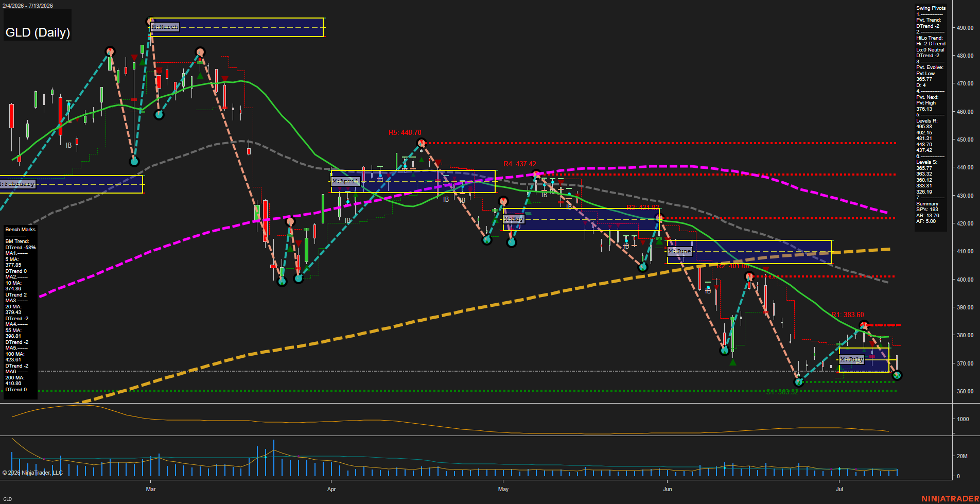Click the BM Trend: line
Image resolution: width=980 pixels, height=504 pixels.
tap(17, 241)
